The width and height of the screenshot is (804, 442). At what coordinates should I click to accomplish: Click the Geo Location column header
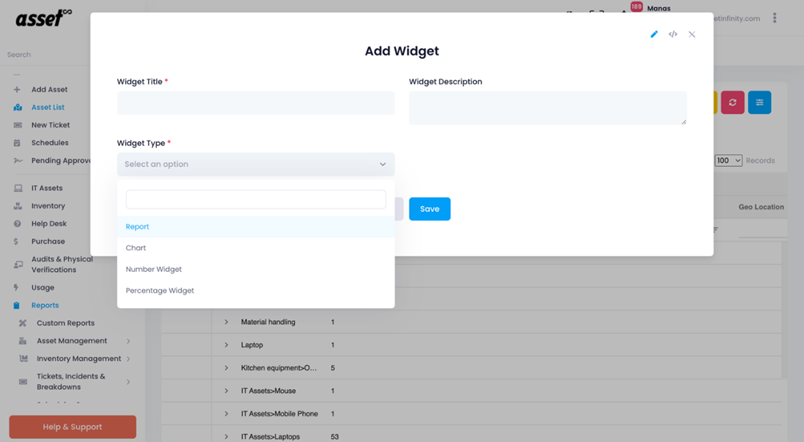point(761,207)
